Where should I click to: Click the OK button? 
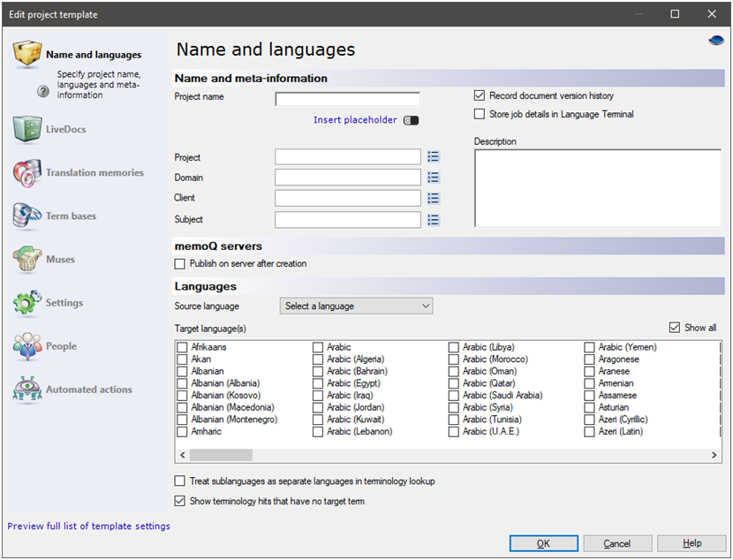point(544,543)
